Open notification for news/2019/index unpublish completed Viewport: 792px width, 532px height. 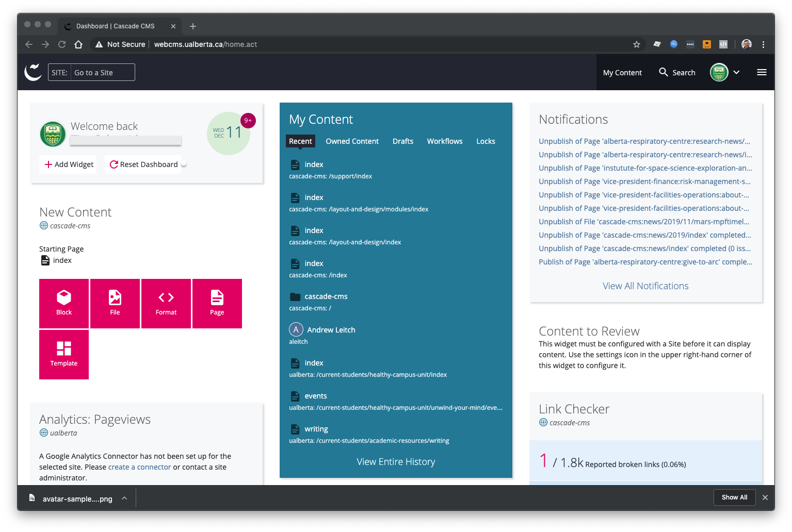click(x=645, y=235)
